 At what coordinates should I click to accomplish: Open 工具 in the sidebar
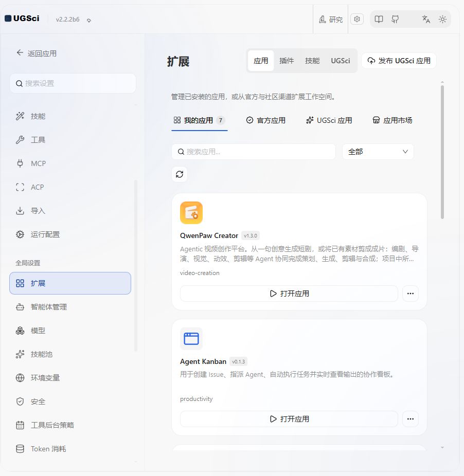click(x=70, y=140)
